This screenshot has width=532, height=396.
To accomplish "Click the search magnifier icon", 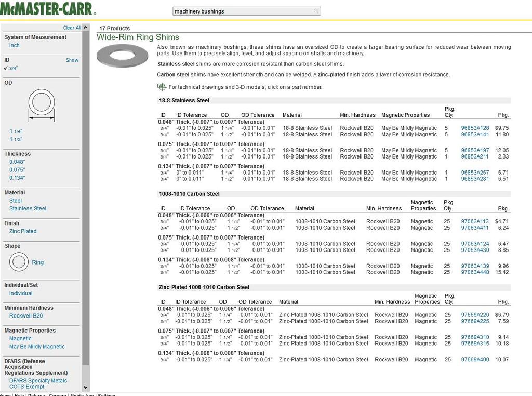I will pos(316,11).
